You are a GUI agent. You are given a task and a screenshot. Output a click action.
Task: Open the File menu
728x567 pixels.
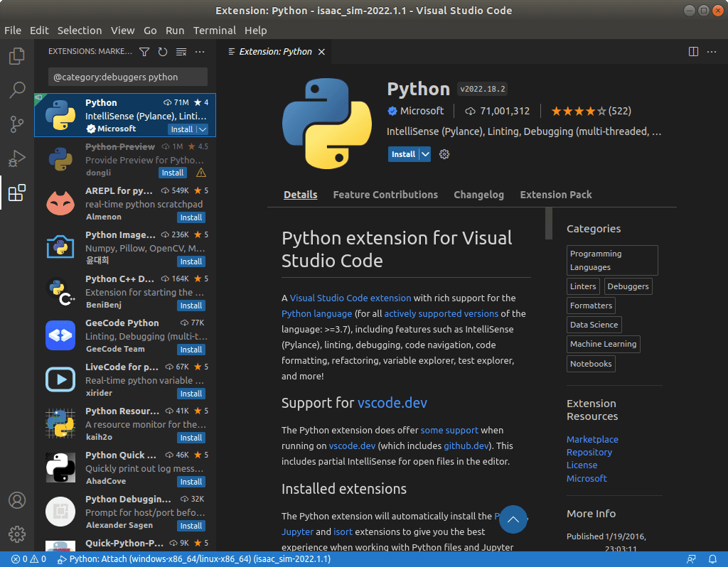(x=13, y=31)
